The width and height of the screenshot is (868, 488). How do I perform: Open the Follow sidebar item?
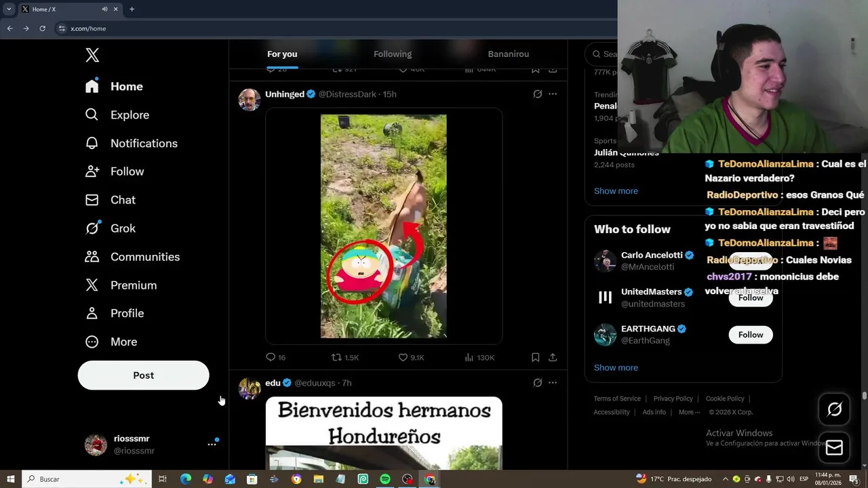coord(115,172)
